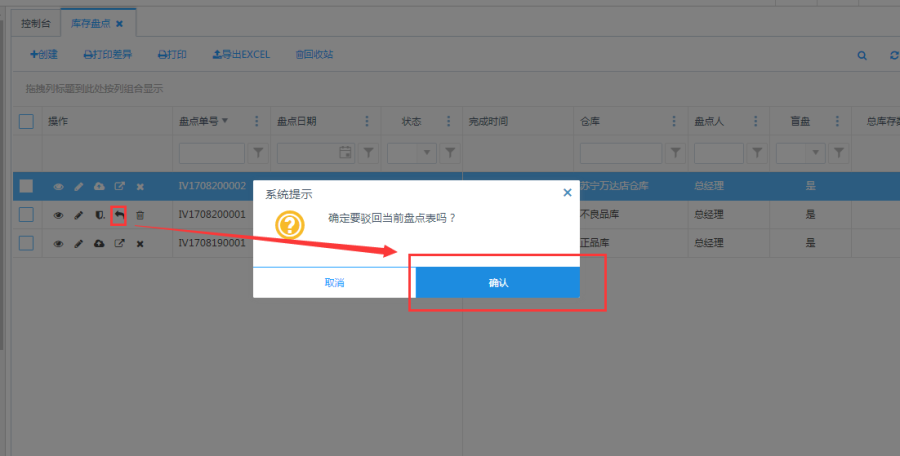Click the pencil edit icon for IV1708190001
The width and height of the screenshot is (900, 456).
point(79,243)
